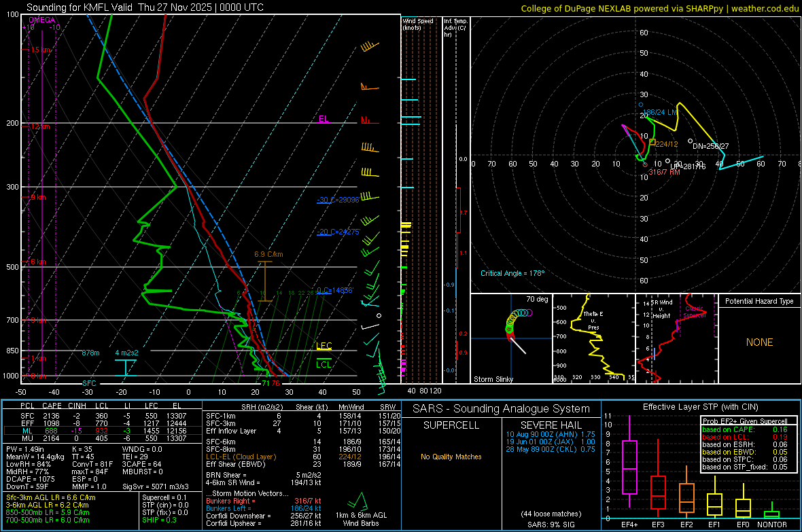Click the '-20 C=24275' height label
The width and height of the screenshot is (802, 532).
pyautogui.click(x=338, y=232)
